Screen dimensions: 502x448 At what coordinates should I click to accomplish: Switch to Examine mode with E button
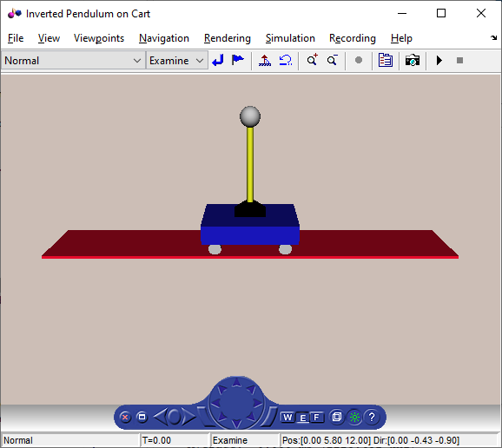(302, 418)
